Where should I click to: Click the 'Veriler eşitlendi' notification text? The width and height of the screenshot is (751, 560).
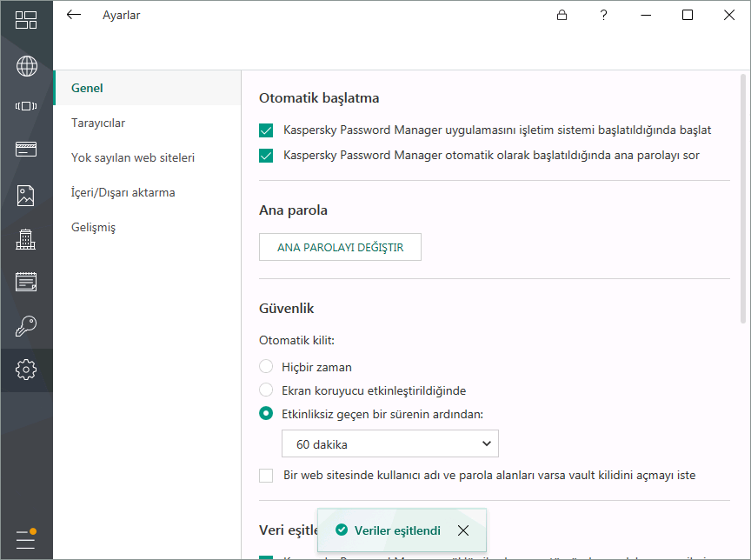[397, 530]
